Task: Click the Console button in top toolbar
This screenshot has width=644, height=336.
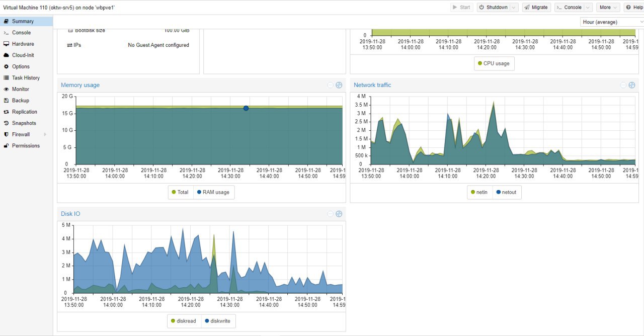Action: [x=569, y=8]
